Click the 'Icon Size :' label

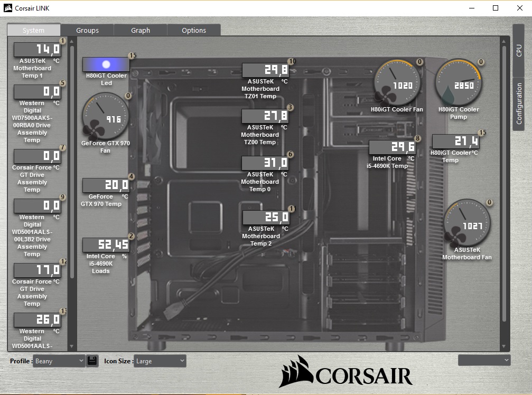coord(118,361)
